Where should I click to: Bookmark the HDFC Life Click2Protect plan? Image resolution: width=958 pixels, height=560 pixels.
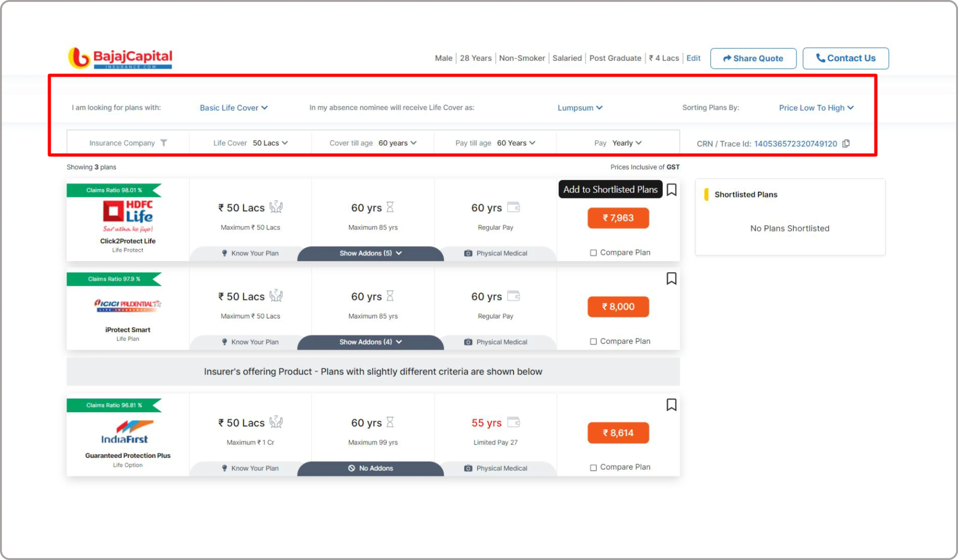(x=671, y=190)
